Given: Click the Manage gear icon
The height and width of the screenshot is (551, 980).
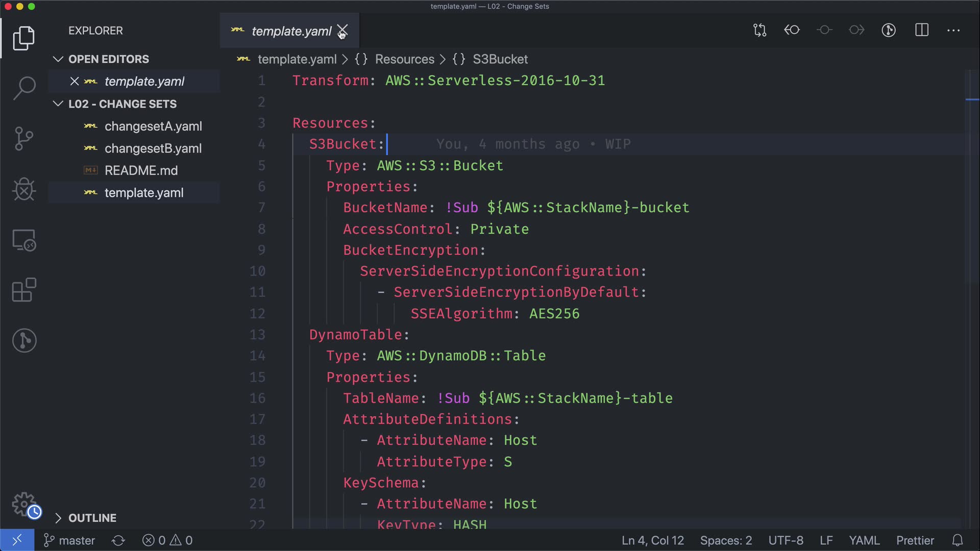Looking at the screenshot, I should [24, 505].
